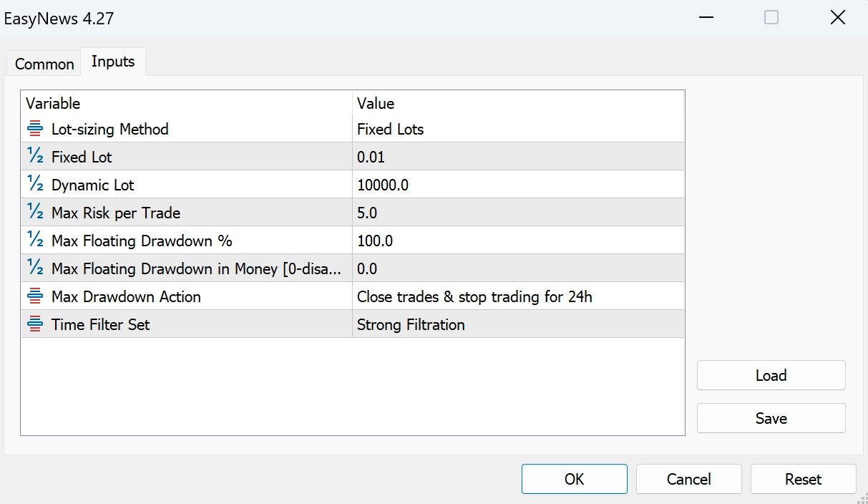Click the numeric icon beside Fixed Lot
The height and width of the screenshot is (504, 868).
34,157
